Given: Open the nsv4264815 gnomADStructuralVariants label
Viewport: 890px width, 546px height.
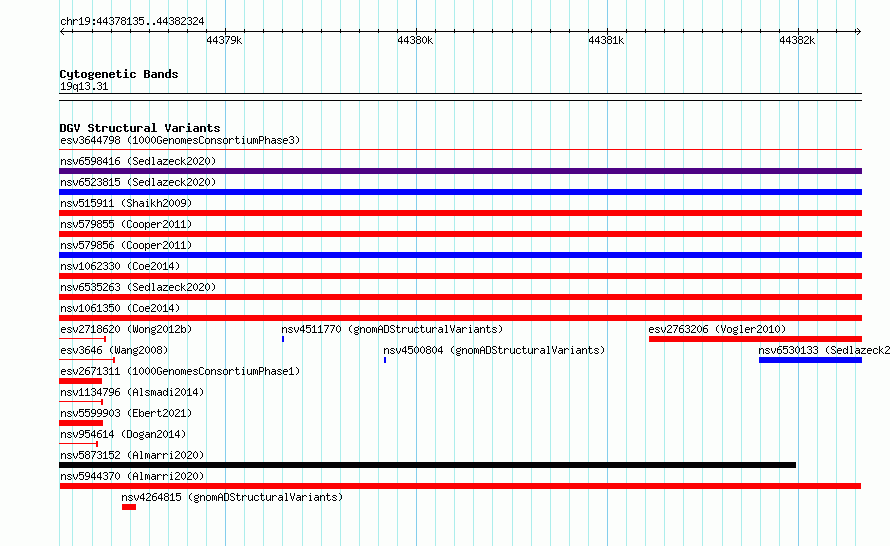Looking at the screenshot, I should (x=232, y=497).
